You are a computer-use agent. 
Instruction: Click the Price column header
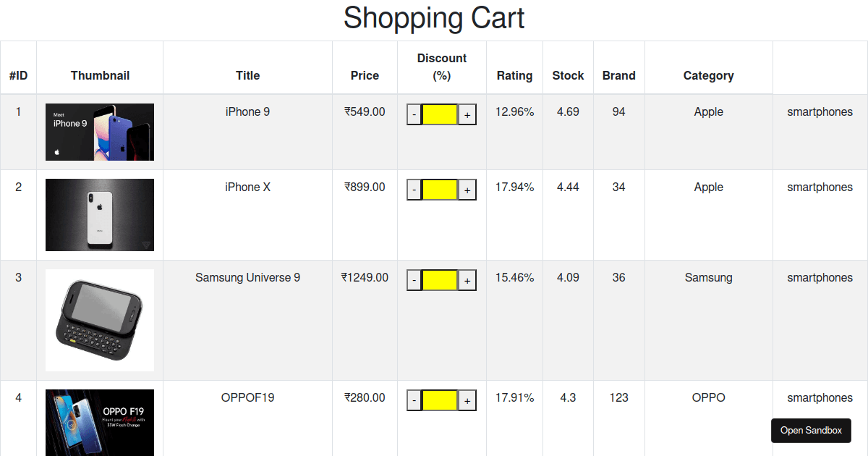(x=365, y=75)
